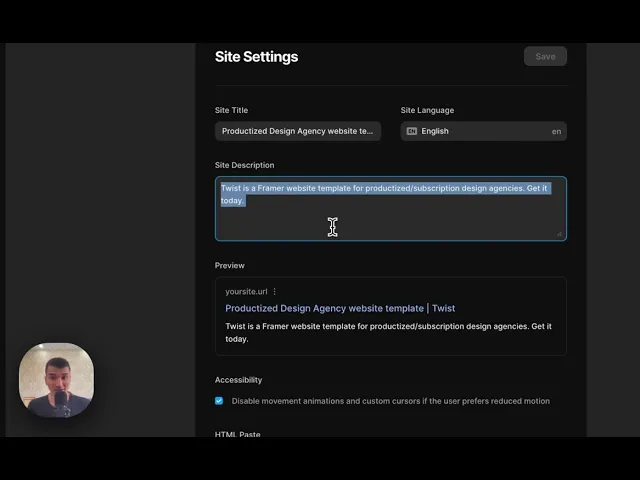The height and width of the screenshot is (480, 640).
Task: Click the presenter webcam thumbnail
Action: pos(56,380)
